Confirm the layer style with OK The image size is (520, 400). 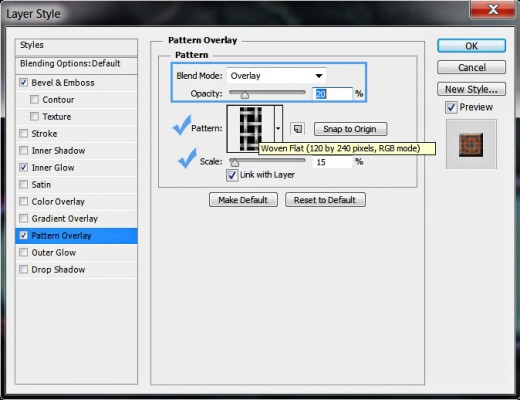point(471,46)
